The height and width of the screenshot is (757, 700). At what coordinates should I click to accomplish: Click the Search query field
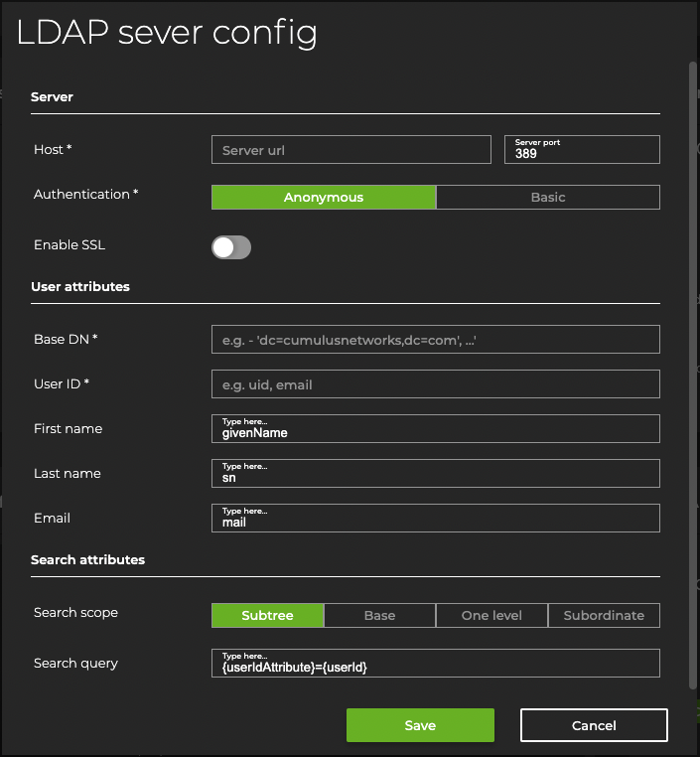point(435,664)
